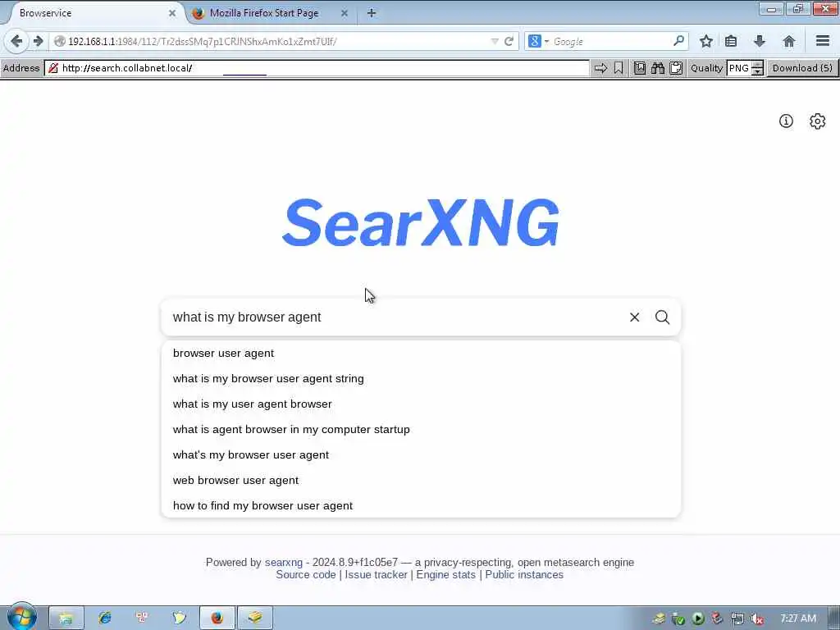Open the Source code link
Image resolution: width=840 pixels, height=630 pixels.
click(306, 575)
